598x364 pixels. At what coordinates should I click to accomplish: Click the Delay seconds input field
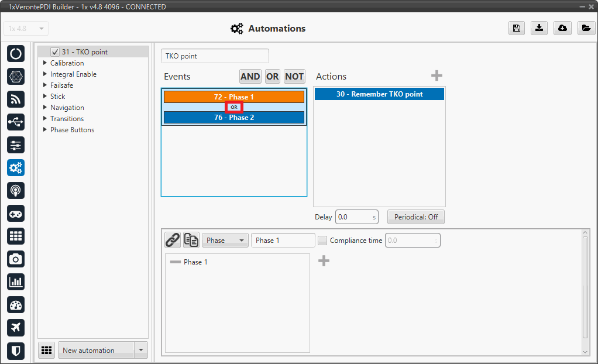pos(353,217)
